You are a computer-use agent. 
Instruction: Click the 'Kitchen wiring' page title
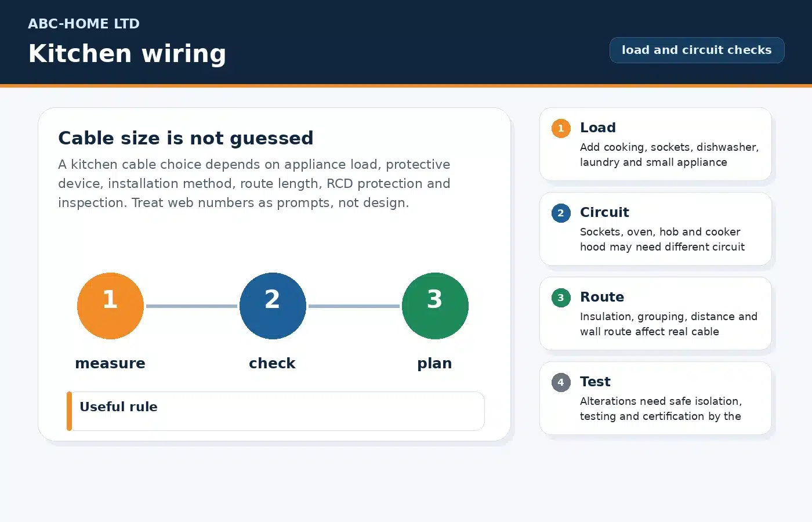pyautogui.click(x=127, y=53)
